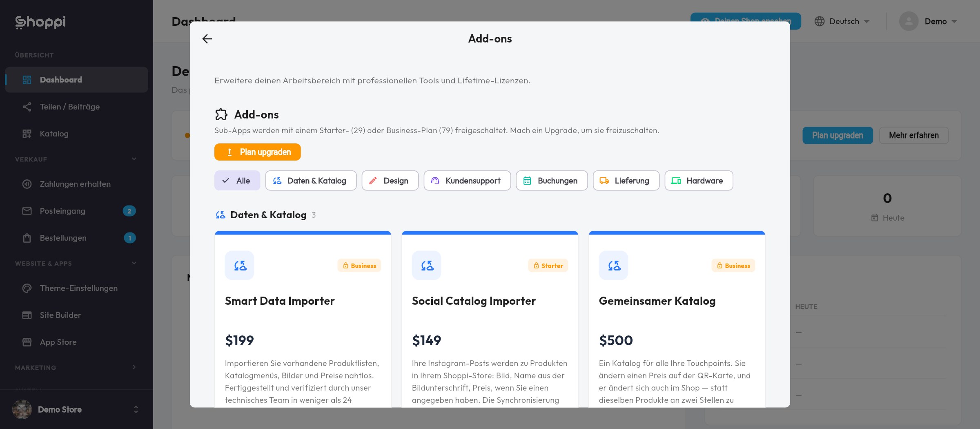Click Business badge on Smart Data Importer
Viewport: 980px width, 429px height.
pos(359,266)
